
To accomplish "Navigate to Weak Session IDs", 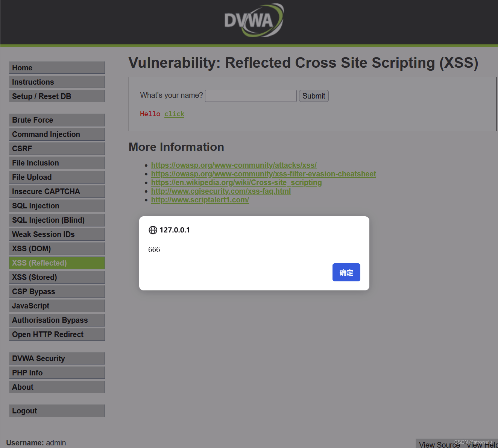I will point(57,234).
